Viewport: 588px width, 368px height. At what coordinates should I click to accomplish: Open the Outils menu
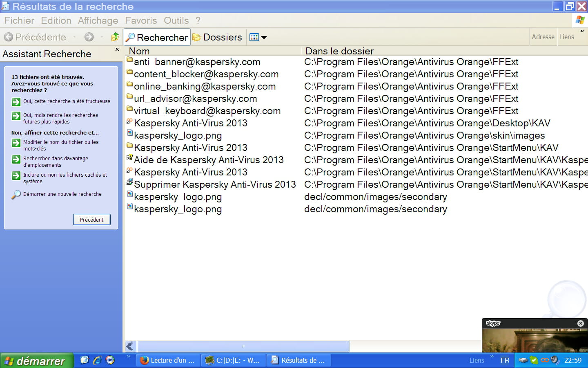click(x=176, y=20)
